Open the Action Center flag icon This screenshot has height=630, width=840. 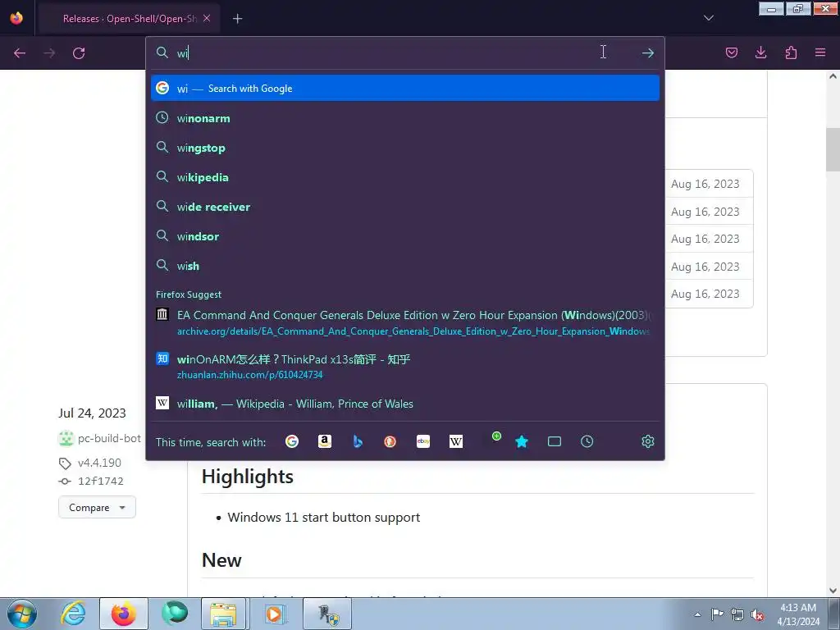point(717,614)
